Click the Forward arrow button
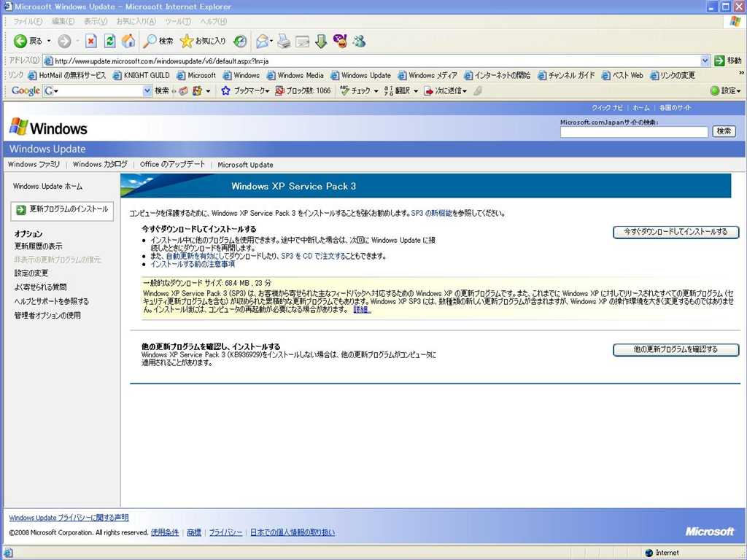This screenshot has width=747, height=560. click(x=64, y=42)
